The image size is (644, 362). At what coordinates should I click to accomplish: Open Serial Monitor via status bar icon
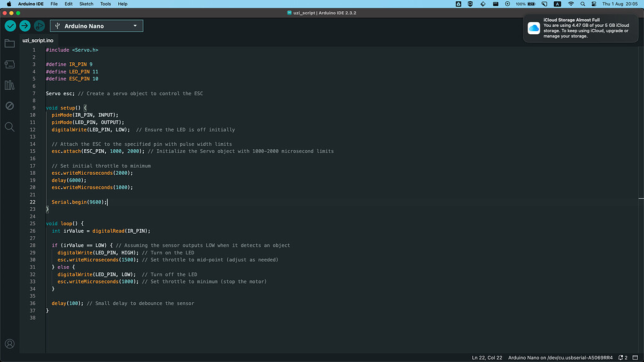tap(635, 357)
